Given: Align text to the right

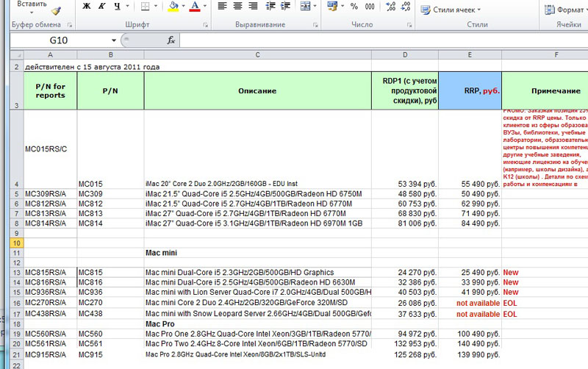Looking at the screenshot, I should [x=253, y=6].
